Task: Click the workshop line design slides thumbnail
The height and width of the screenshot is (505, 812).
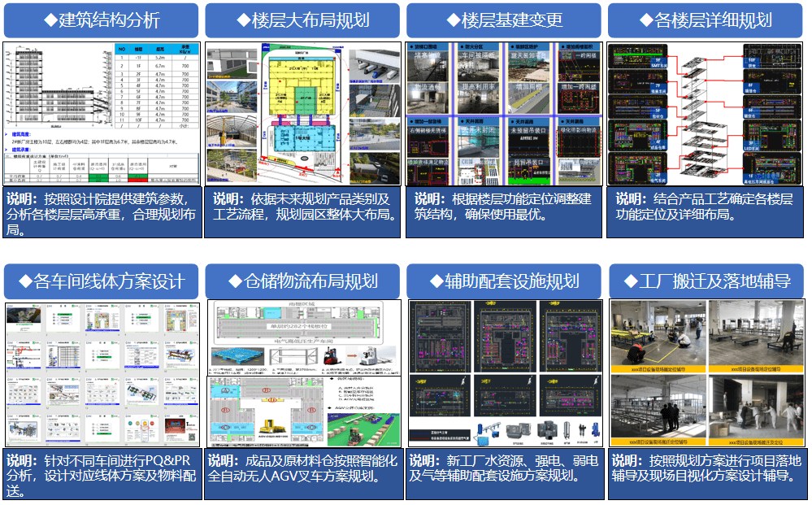Action: click(101, 374)
